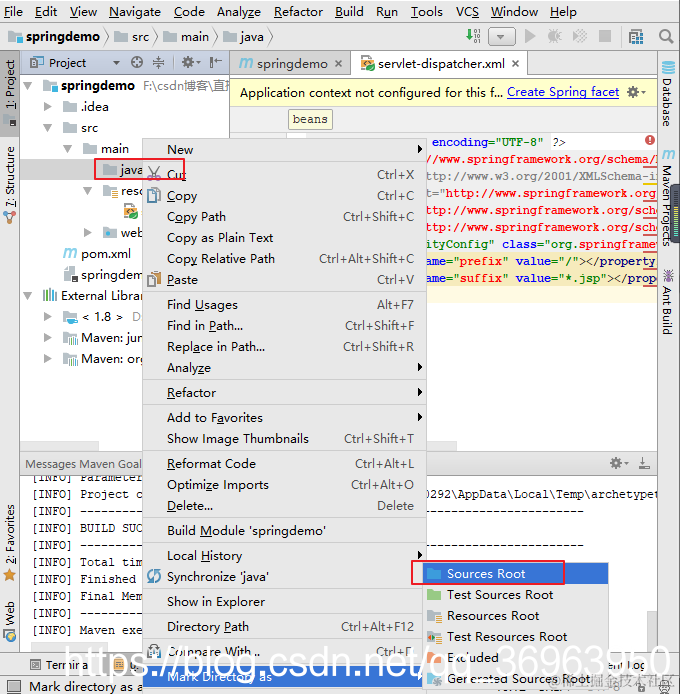Click the Debug bug icon
Image resolution: width=680 pixels, height=694 pixels.
pos(555,36)
